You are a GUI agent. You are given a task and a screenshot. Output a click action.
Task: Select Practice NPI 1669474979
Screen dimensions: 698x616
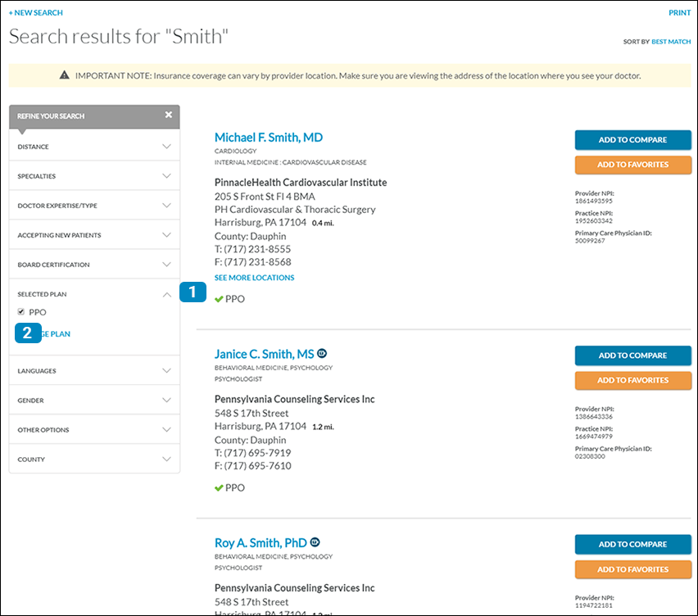[593, 437]
